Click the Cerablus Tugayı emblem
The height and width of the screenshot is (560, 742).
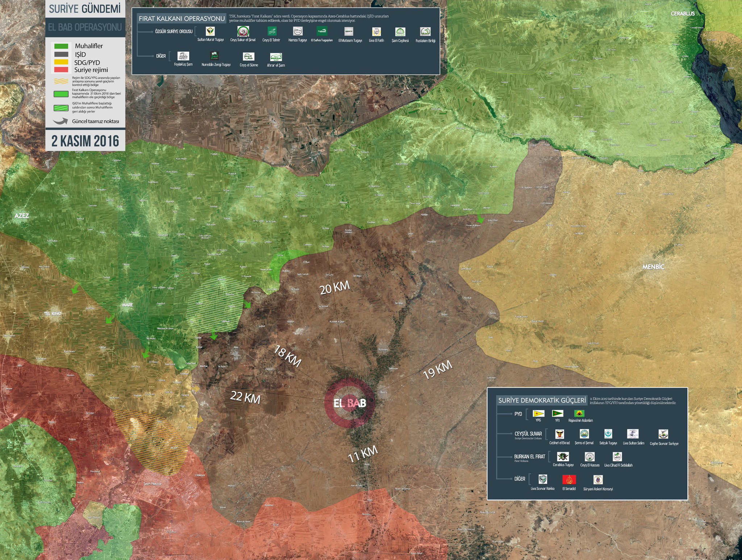coord(563,456)
